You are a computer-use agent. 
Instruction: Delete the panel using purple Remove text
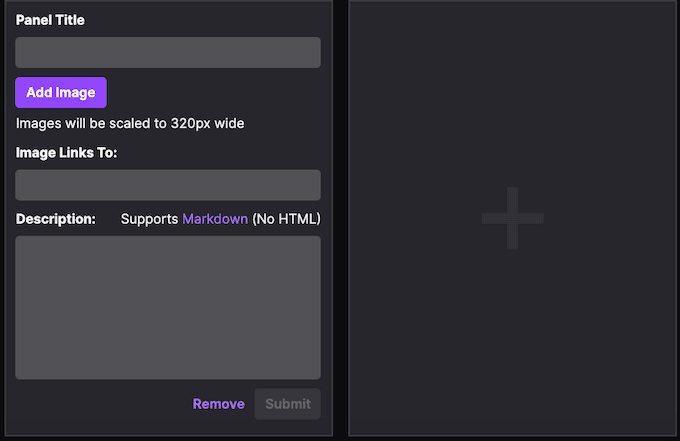tap(218, 404)
